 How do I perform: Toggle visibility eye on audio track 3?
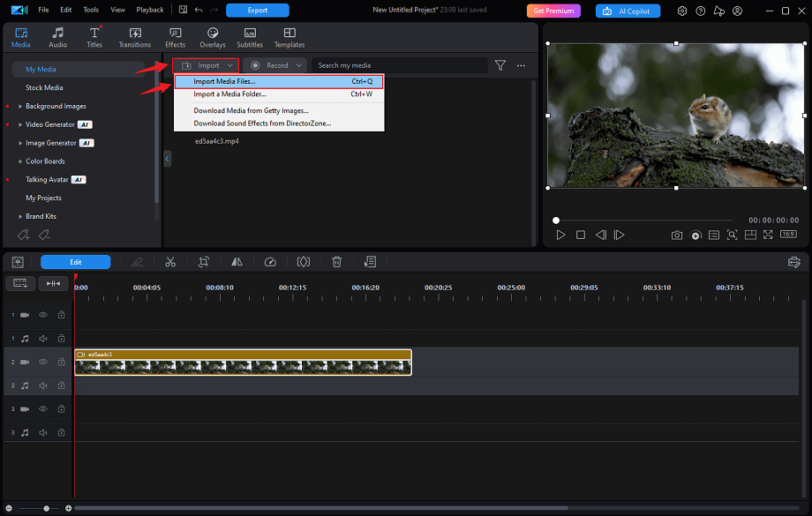[x=42, y=433]
